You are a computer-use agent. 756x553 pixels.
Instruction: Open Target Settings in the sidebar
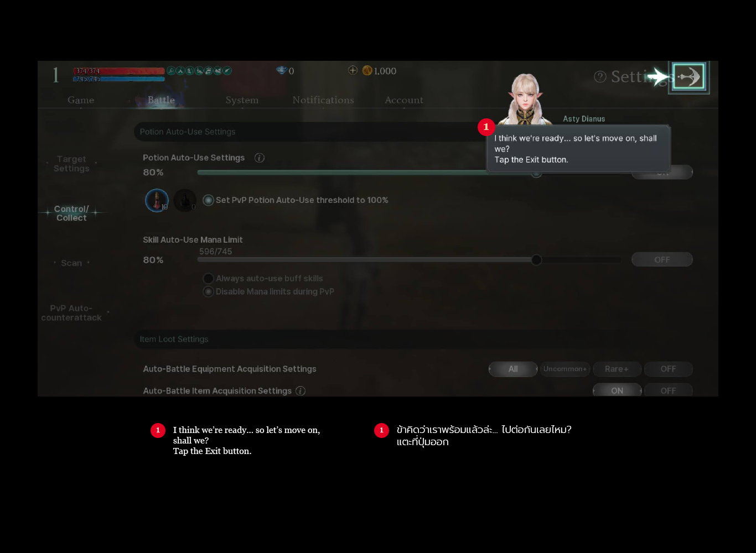coord(71,164)
